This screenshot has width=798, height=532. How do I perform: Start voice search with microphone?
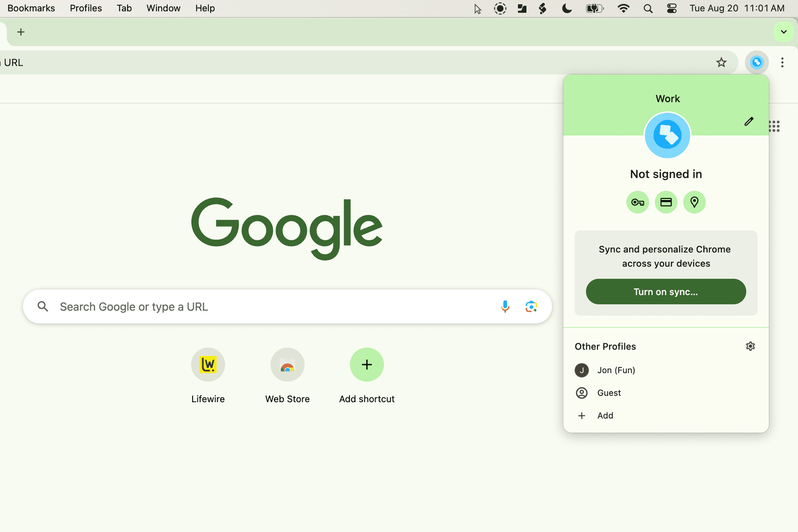(505, 306)
